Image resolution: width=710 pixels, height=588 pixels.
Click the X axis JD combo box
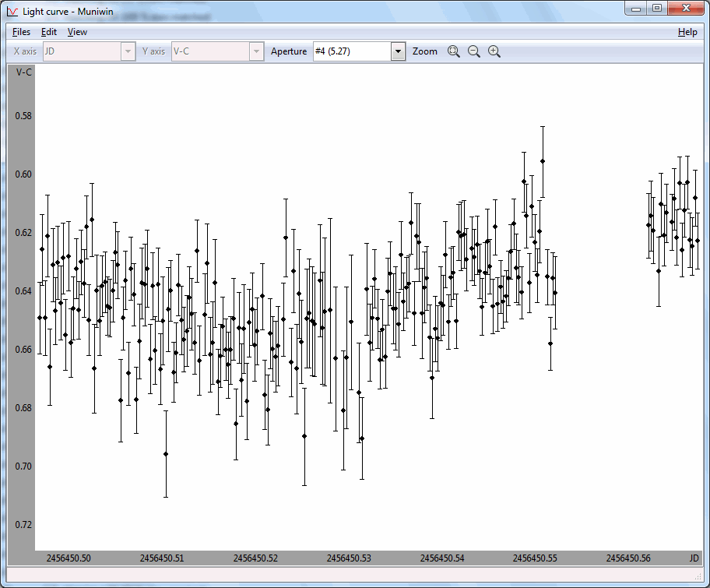tap(89, 51)
